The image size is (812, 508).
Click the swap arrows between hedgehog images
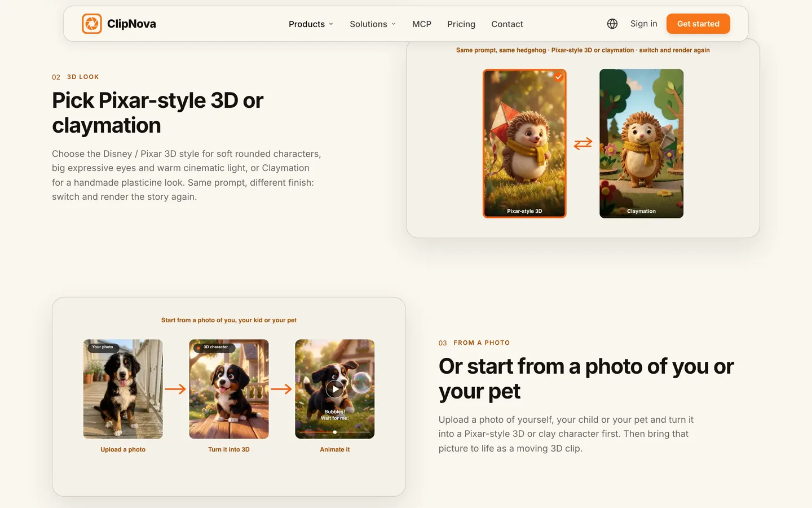coord(583,143)
